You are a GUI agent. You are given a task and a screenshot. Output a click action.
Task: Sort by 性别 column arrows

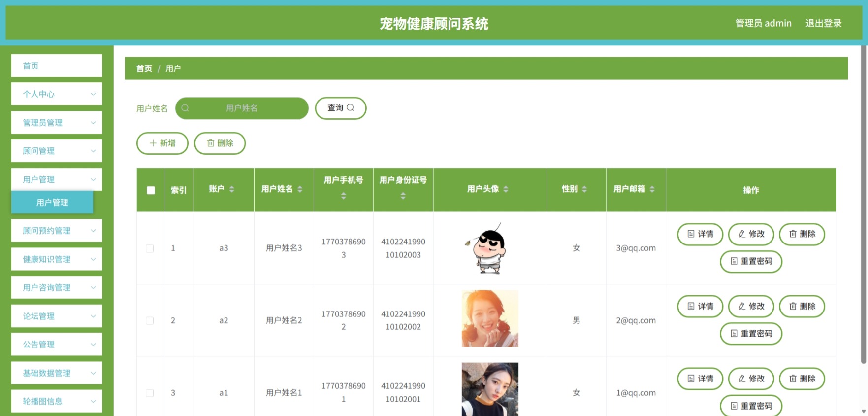(584, 189)
